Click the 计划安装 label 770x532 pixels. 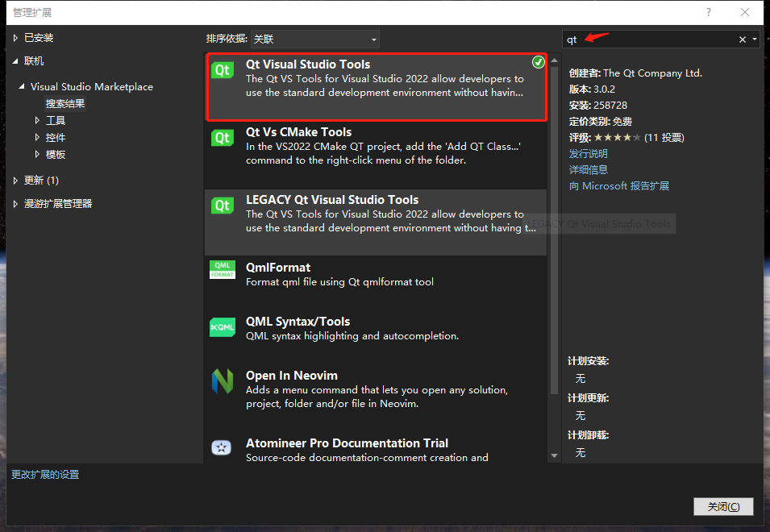[x=588, y=361]
